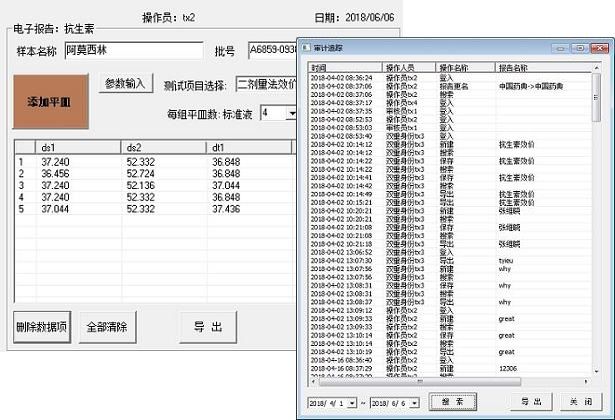Click the 批号 batch number field
This screenshot has width=615, height=420.
click(x=272, y=49)
